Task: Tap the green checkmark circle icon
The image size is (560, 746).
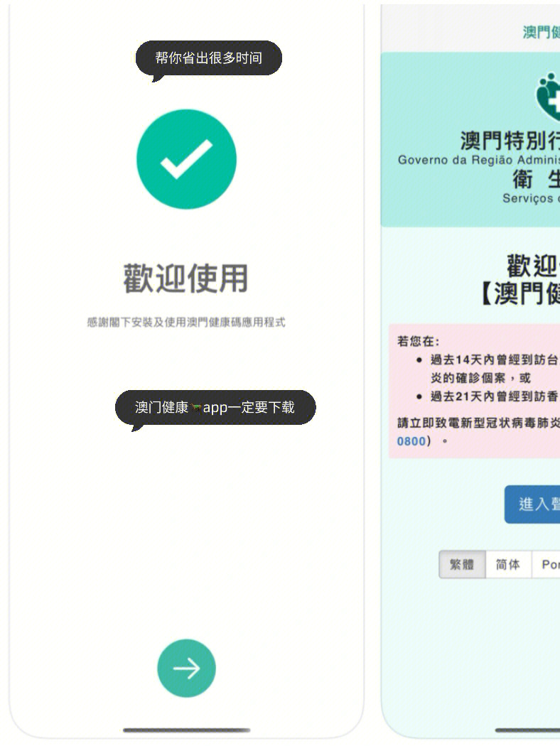Action: click(186, 159)
